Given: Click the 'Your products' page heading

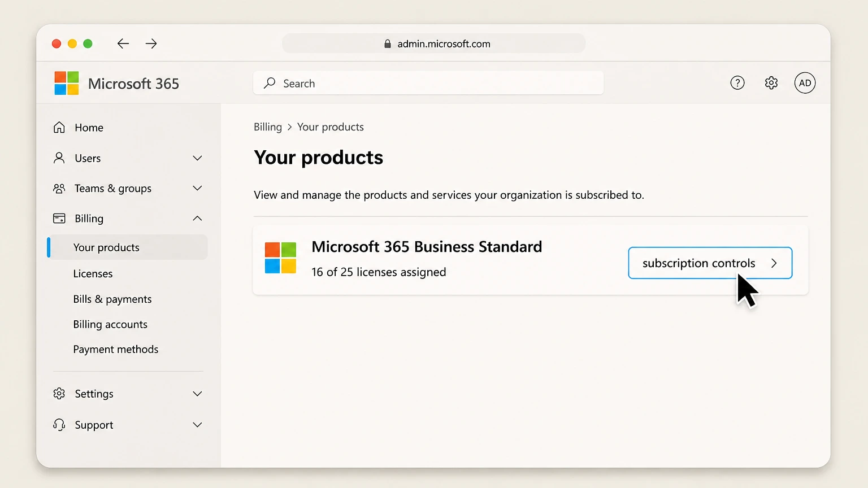Looking at the screenshot, I should click(x=319, y=158).
